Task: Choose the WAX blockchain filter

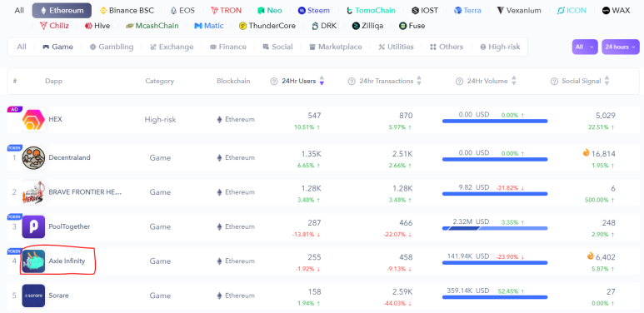Action: pos(616,11)
